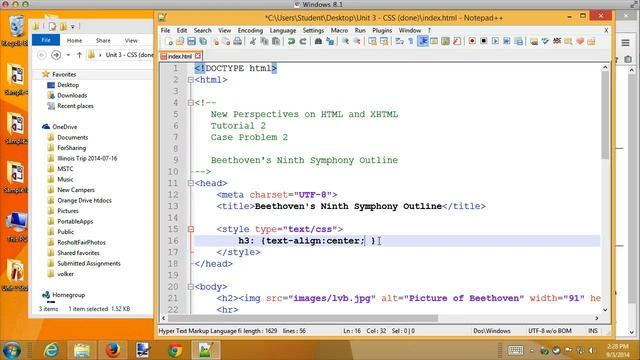Open the Plugins menu
The width and height of the screenshot is (640, 360).
(382, 31)
